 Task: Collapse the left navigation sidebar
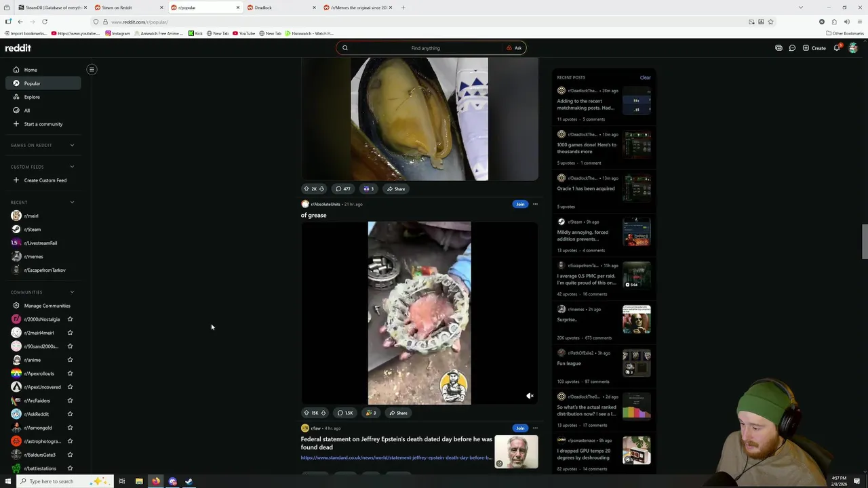point(92,69)
